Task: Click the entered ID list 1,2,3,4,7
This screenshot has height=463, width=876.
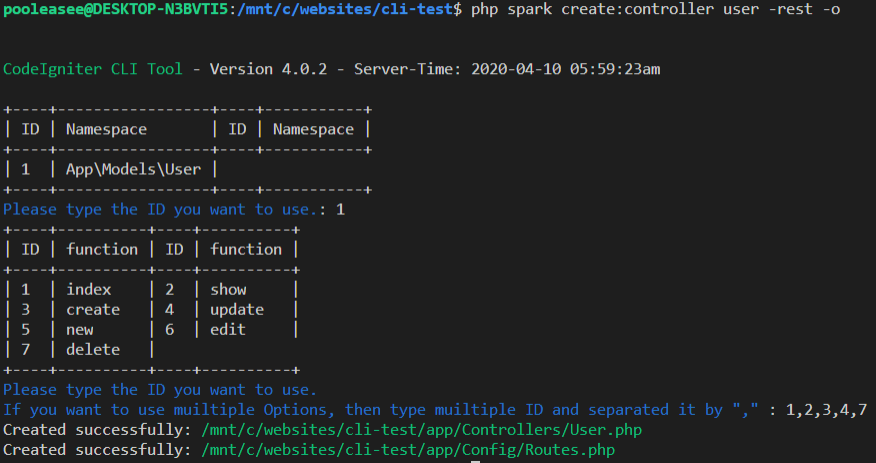Action: coord(826,410)
